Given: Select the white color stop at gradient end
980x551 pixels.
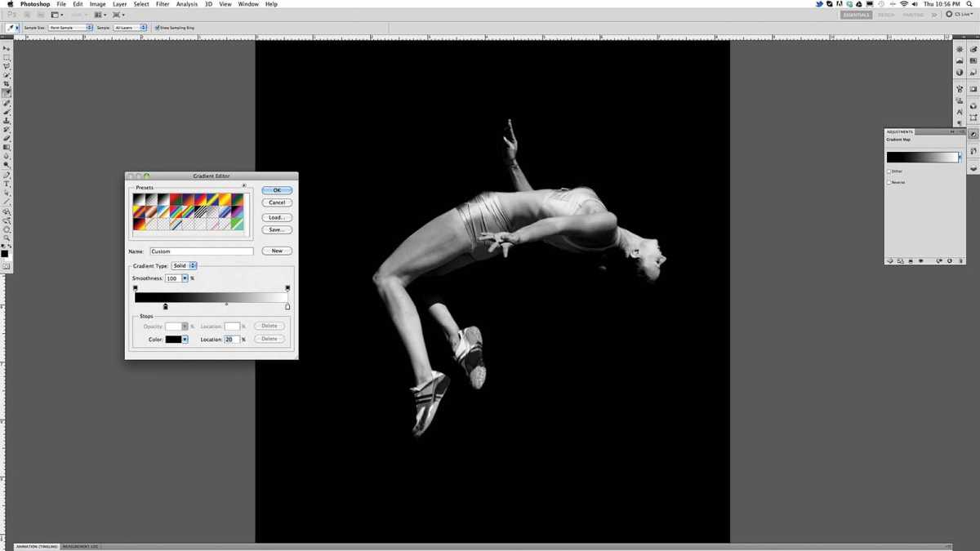Looking at the screenshot, I should pos(287,306).
